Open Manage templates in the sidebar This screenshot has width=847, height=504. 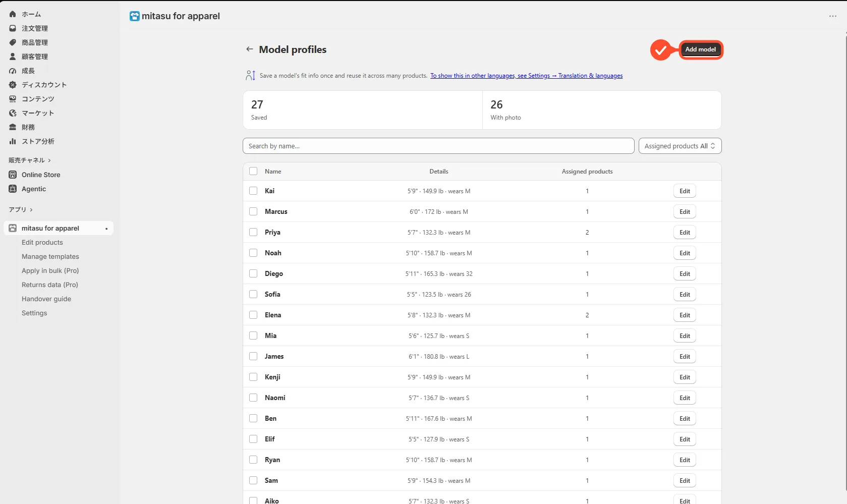[50, 256]
